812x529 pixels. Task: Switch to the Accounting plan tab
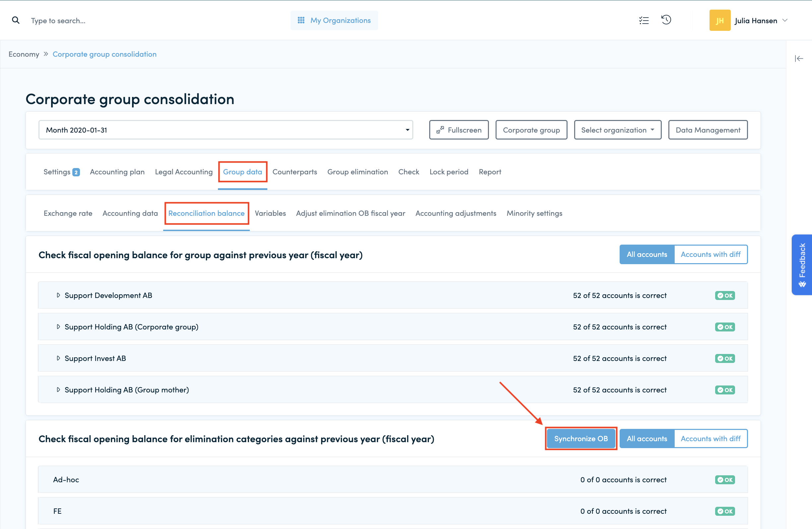[x=117, y=172]
